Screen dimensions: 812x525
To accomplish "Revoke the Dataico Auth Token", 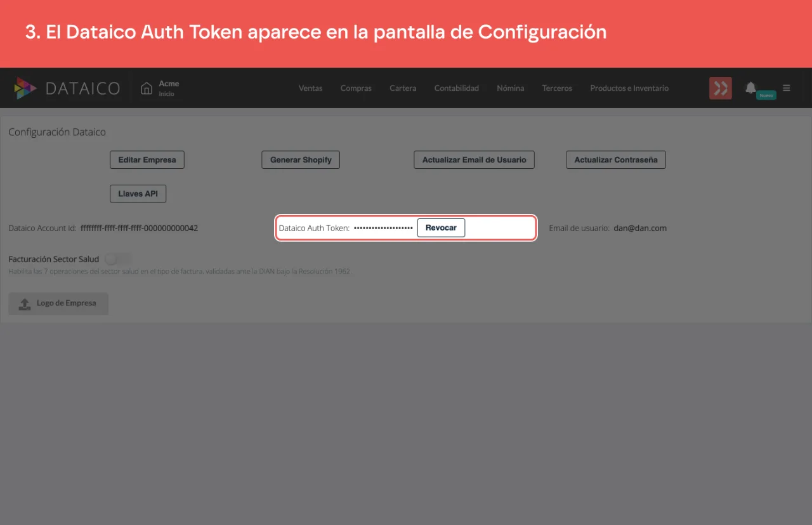I will tap(441, 228).
